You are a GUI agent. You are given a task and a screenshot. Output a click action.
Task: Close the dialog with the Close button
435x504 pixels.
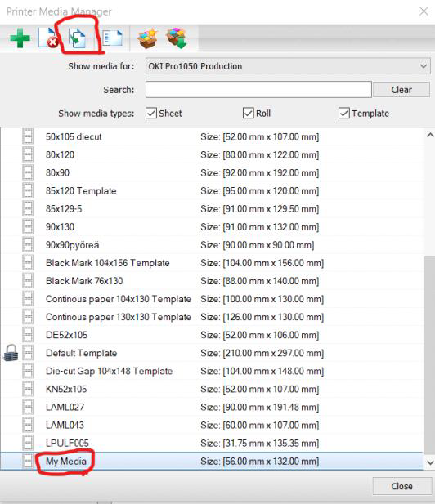[401, 486]
